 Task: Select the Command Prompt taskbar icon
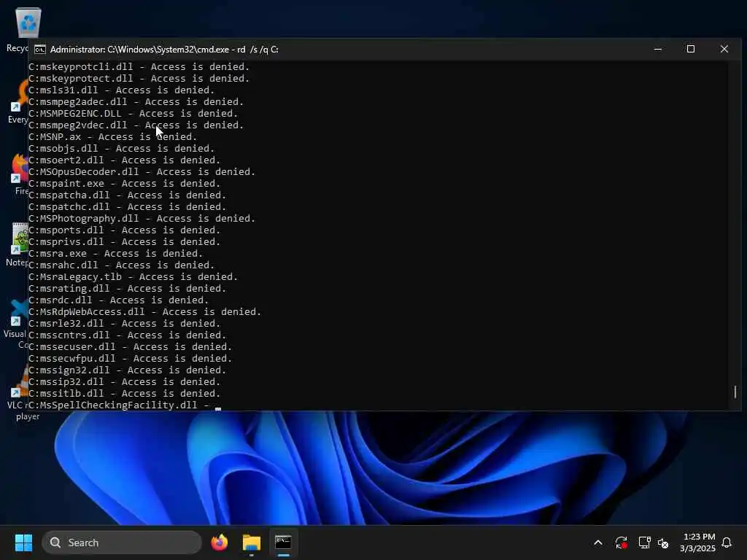pyautogui.click(x=283, y=542)
